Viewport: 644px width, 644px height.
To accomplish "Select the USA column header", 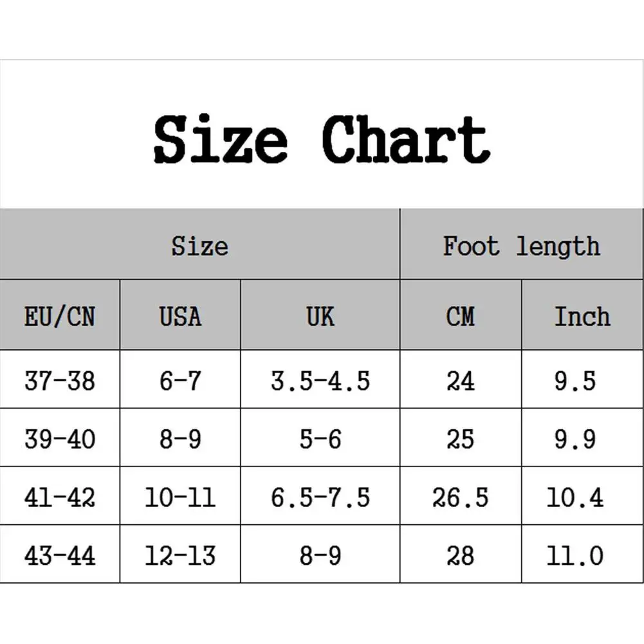I will tap(180, 317).
